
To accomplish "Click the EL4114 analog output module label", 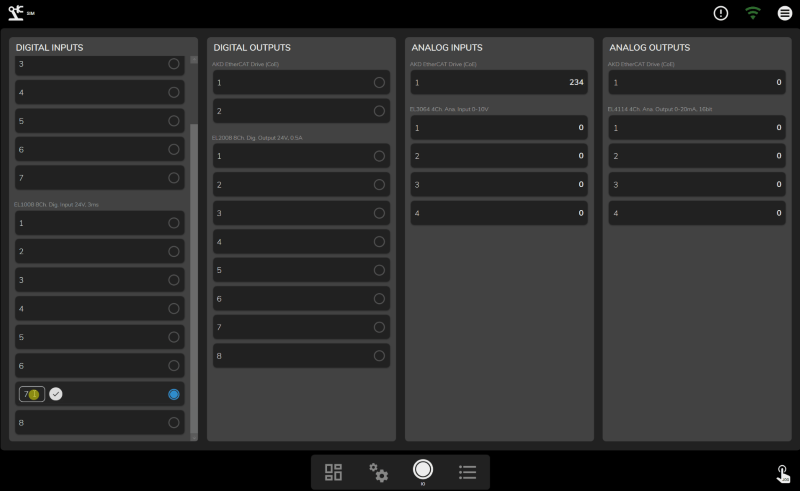I will pyautogui.click(x=660, y=109).
